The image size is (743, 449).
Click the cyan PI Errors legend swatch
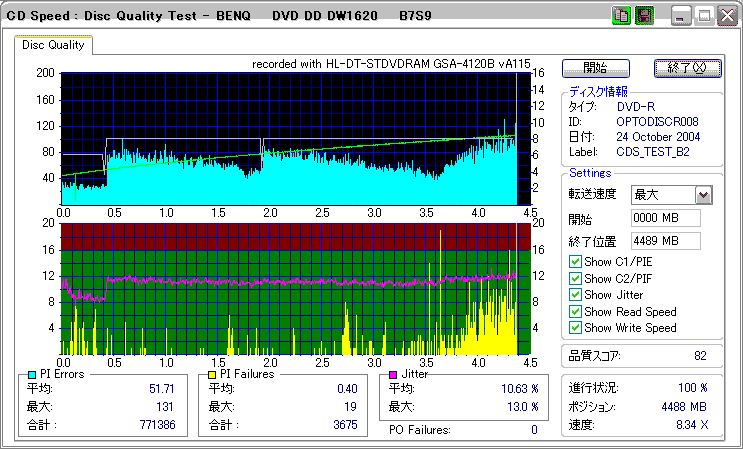(32, 374)
